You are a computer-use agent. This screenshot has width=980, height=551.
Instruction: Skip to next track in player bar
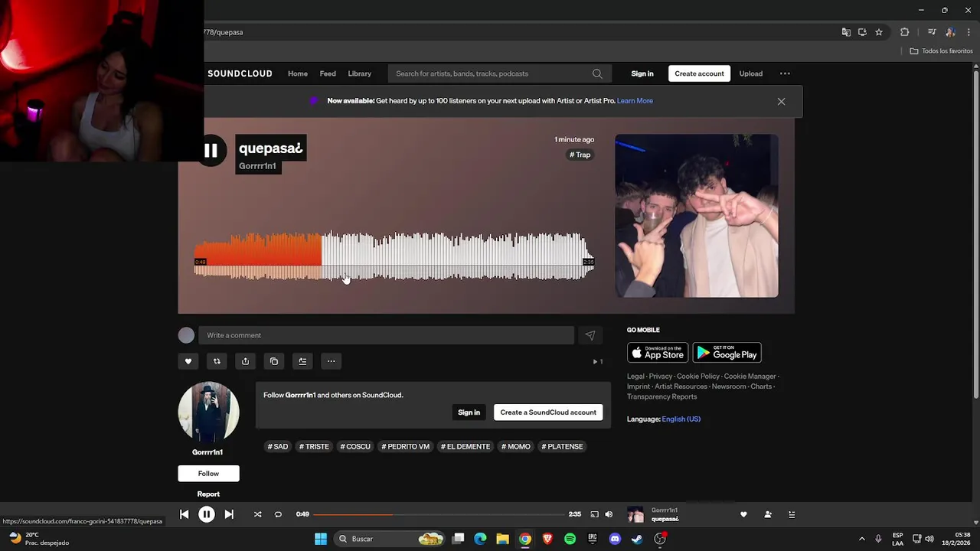tap(229, 515)
